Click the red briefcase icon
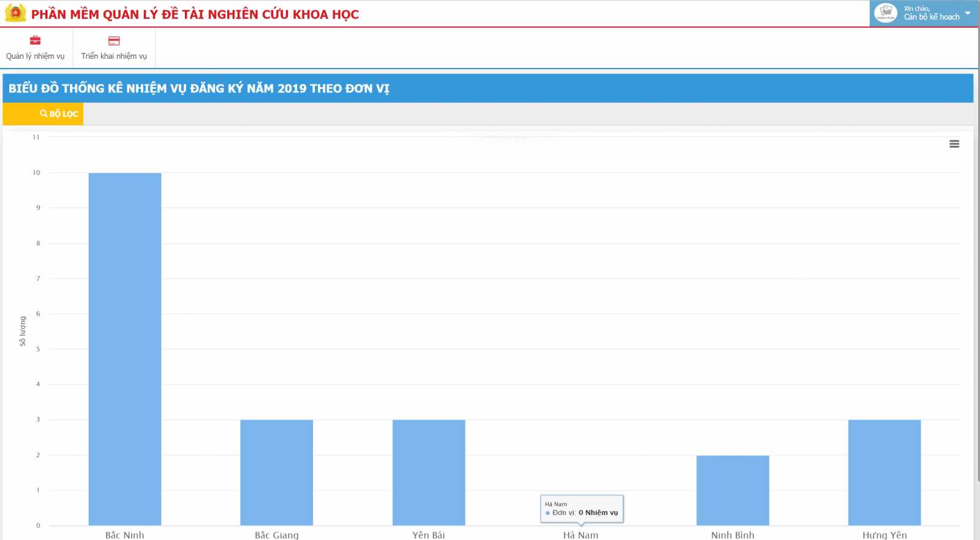The height and width of the screenshot is (540, 980). point(35,40)
